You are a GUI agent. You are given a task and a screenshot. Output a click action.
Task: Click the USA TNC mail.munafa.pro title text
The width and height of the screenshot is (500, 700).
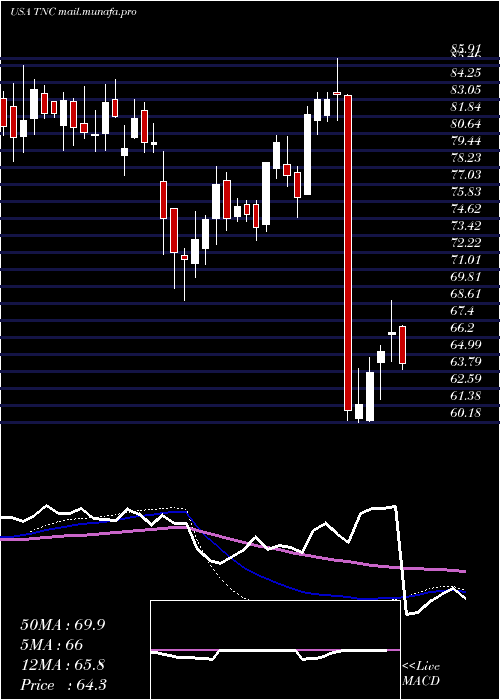[x=73, y=12]
